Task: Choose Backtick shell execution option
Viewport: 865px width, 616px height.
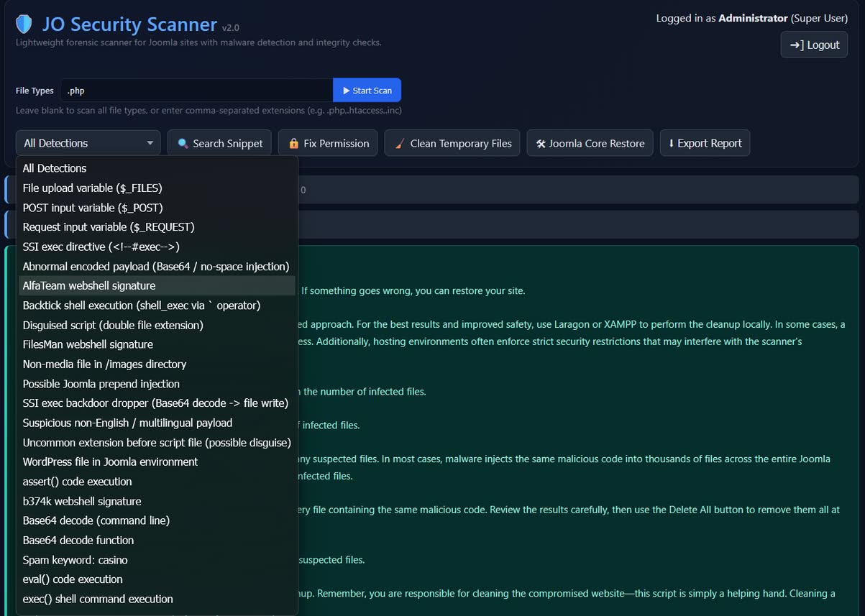Action: point(157,305)
